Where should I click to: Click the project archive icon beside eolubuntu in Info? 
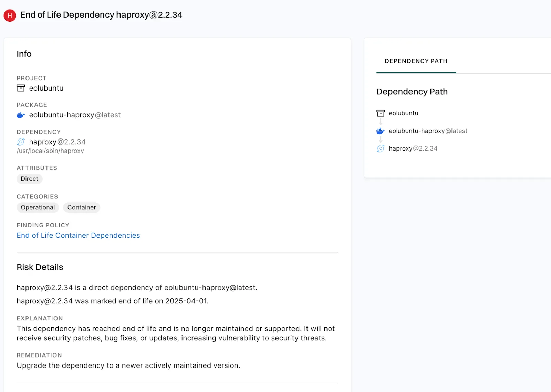click(21, 88)
